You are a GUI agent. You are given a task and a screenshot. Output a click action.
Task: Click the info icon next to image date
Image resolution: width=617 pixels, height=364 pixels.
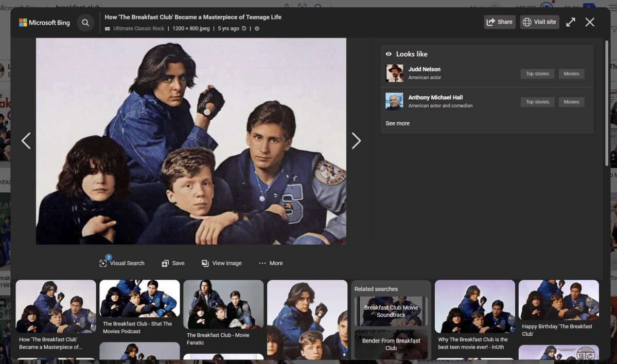[x=257, y=29]
